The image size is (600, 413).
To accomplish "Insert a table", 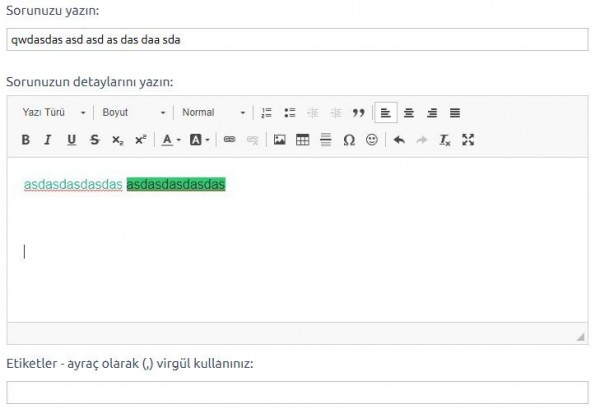I will [302, 140].
